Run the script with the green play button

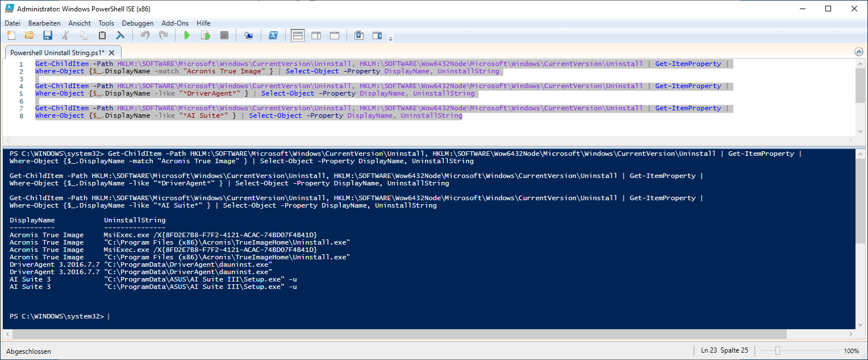187,36
